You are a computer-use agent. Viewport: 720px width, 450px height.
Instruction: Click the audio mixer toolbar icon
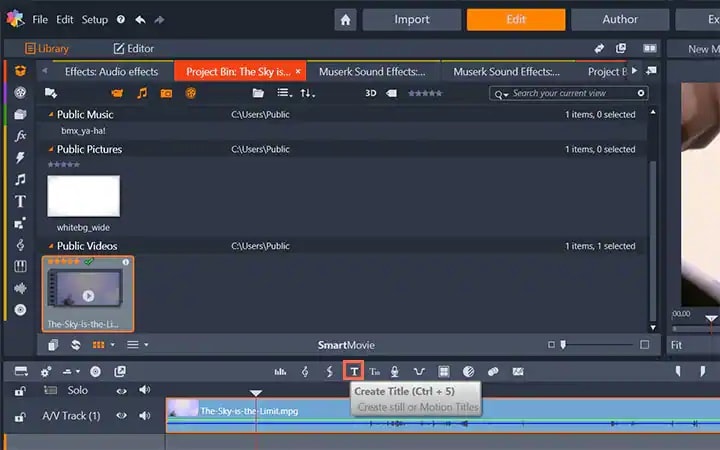(280, 371)
